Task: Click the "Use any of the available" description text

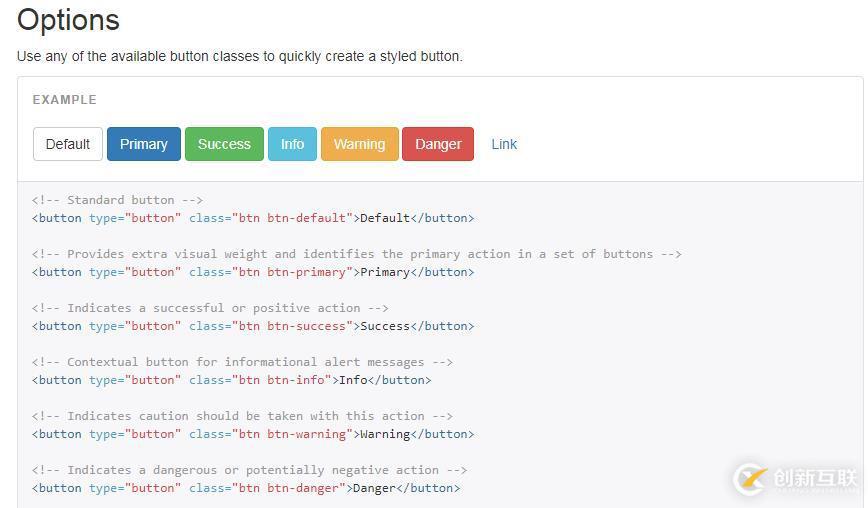Action: [240, 56]
